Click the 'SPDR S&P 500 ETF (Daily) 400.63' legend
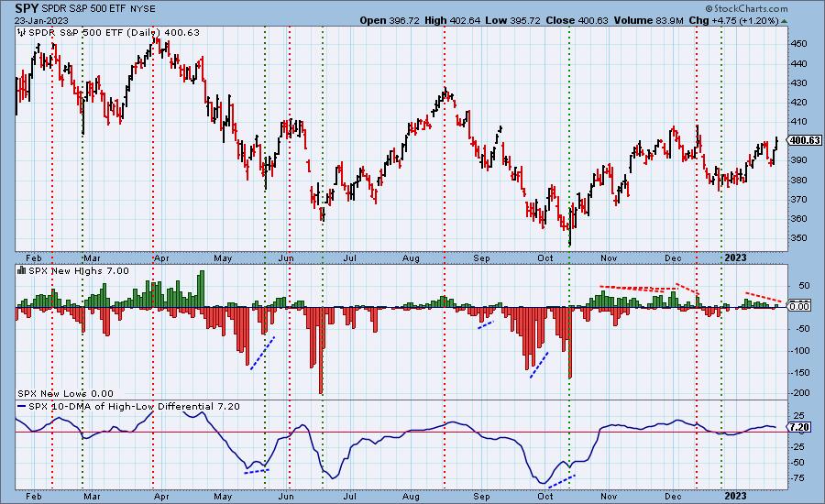The height and width of the screenshot is (504, 825). click(114, 33)
